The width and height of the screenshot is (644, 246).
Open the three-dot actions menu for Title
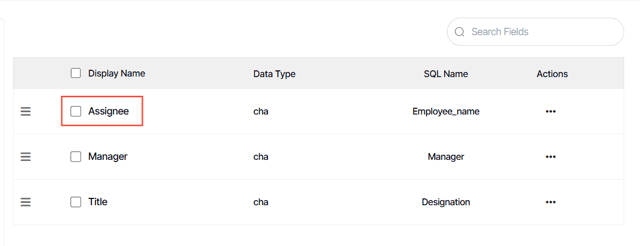click(x=550, y=202)
